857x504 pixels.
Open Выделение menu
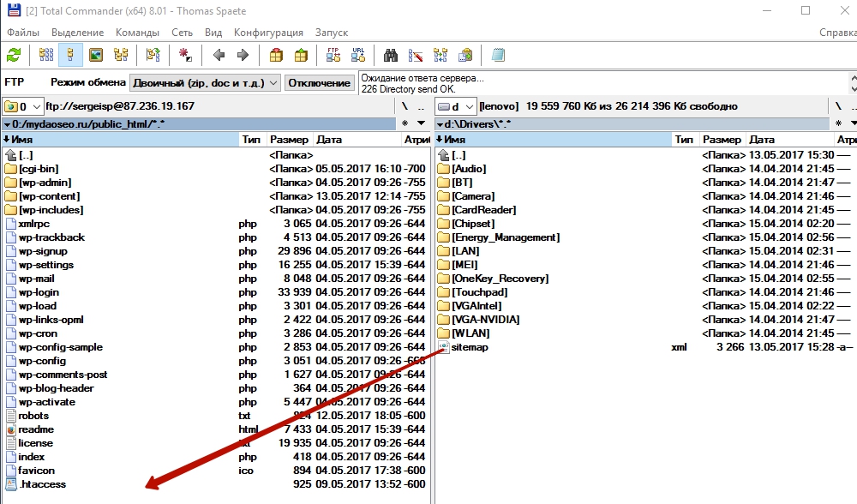tap(78, 33)
